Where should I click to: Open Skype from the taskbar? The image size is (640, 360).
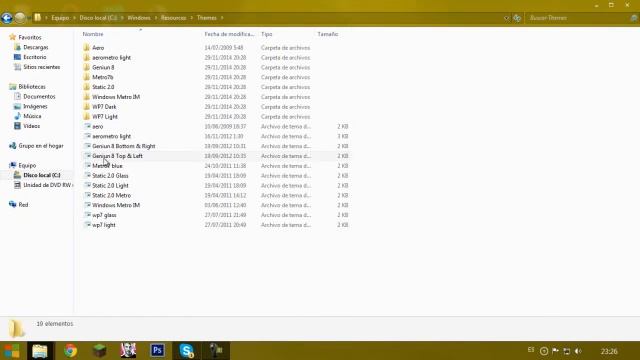[x=187, y=351]
